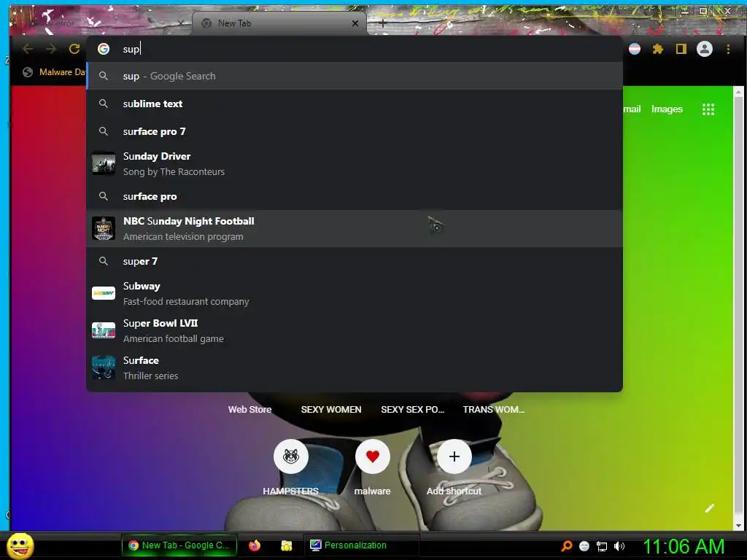Click the scrollbar down arrow

(738, 526)
